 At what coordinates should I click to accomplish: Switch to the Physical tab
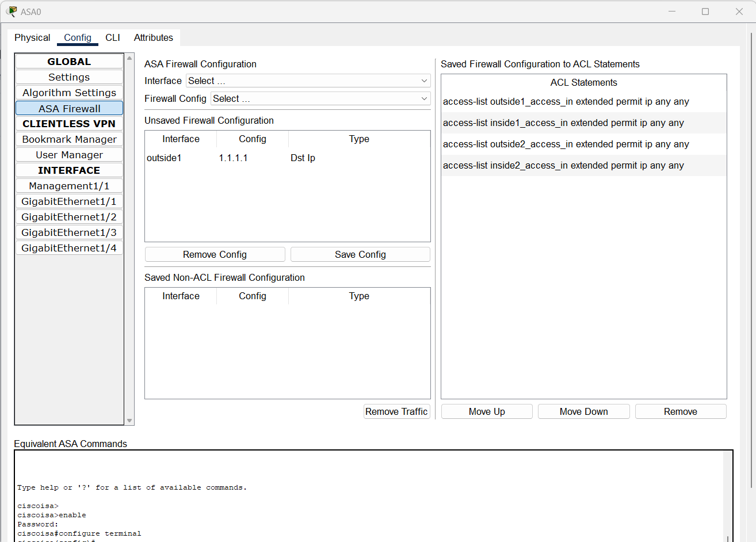32,37
